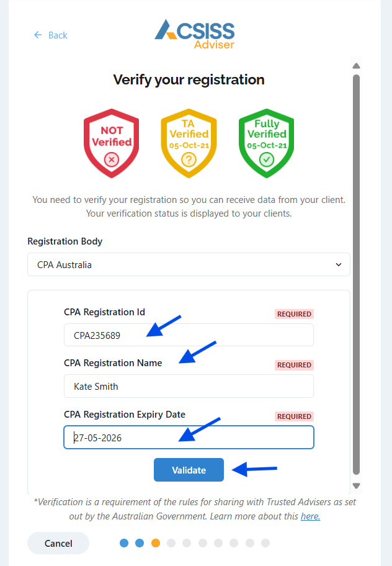
Task: Click the ACSISS Adviser logo
Action: pyautogui.click(x=195, y=34)
